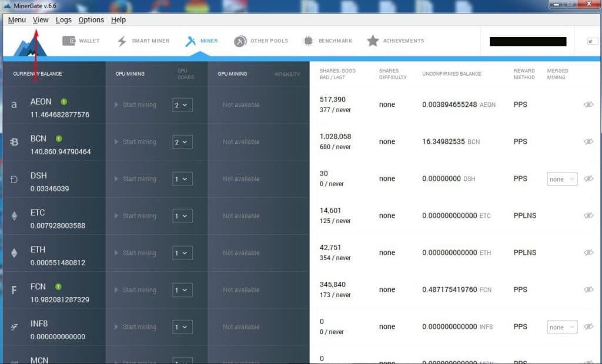Start mining AEON on CPU

pyautogui.click(x=135, y=105)
